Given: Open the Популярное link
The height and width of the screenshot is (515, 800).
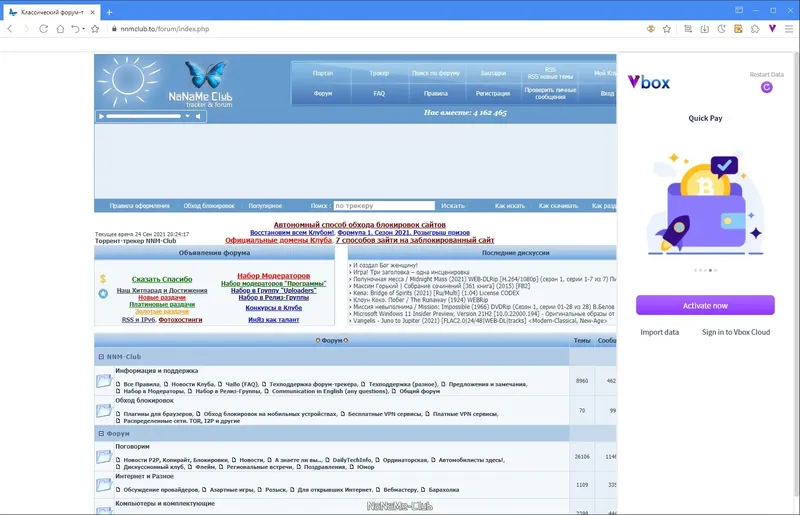Looking at the screenshot, I should coord(265,206).
